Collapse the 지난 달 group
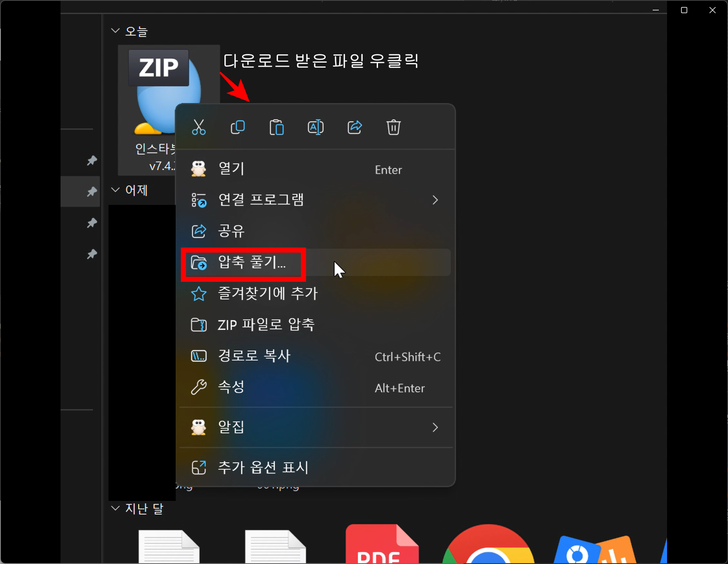Screen dimensions: 728x564 115,508
